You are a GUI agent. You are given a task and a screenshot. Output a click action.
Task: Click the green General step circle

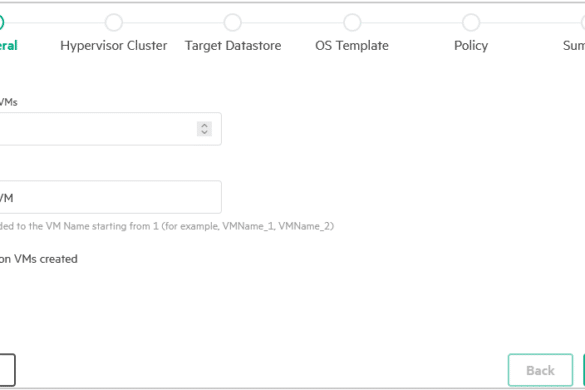1,22
